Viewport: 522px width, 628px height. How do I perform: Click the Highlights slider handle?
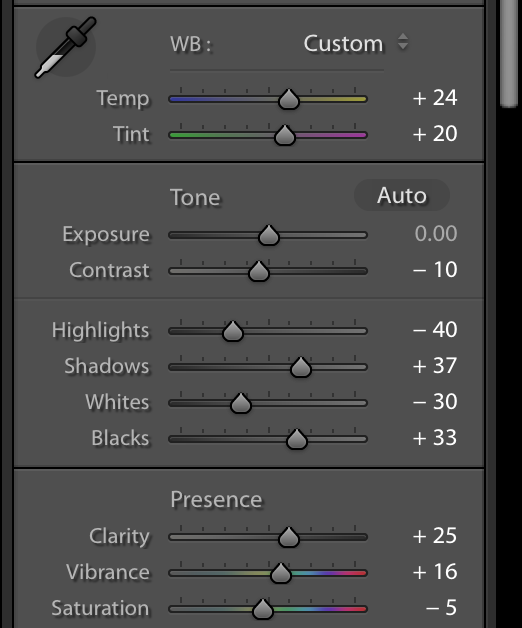coord(233,331)
